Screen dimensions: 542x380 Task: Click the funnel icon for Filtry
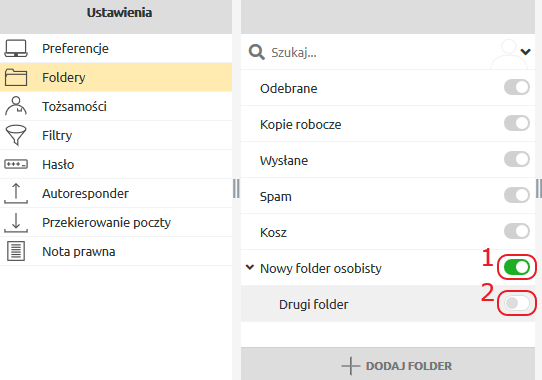pos(16,135)
